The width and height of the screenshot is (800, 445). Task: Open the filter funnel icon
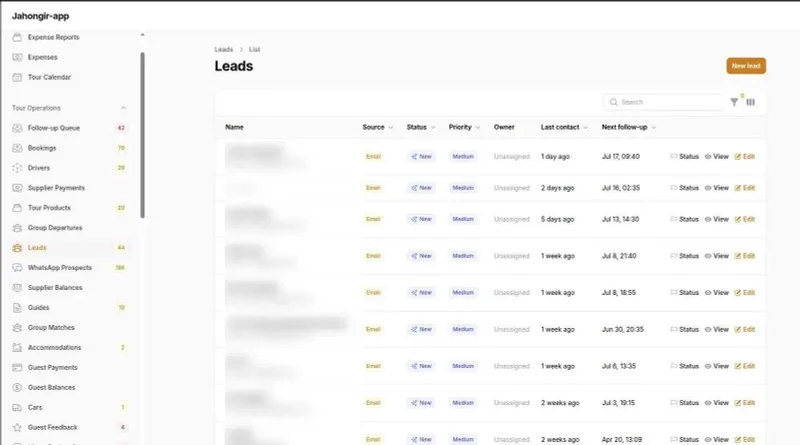coord(734,102)
